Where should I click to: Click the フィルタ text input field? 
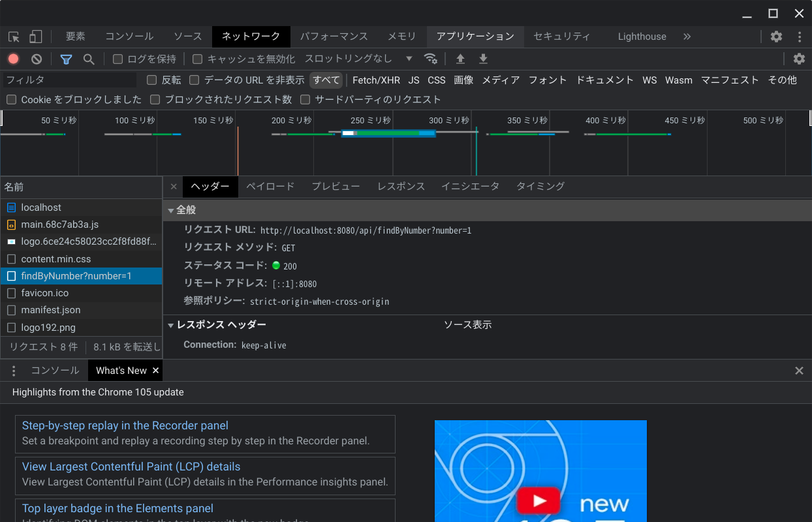pyautogui.click(x=69, y=80)
